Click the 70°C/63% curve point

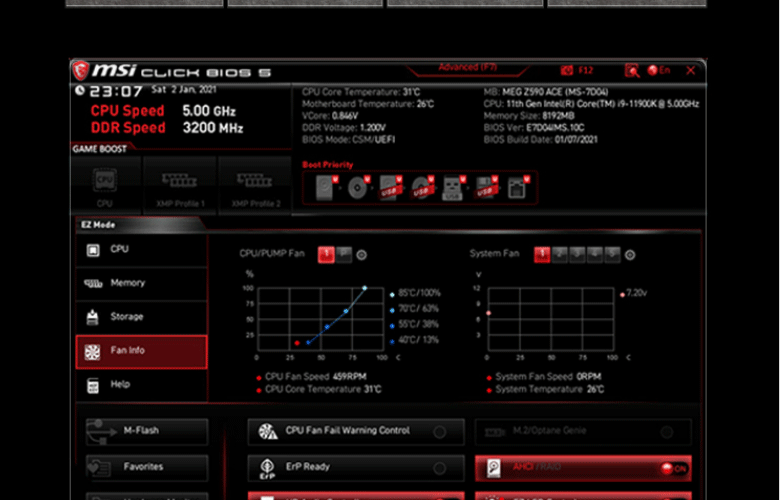(346, 311)
